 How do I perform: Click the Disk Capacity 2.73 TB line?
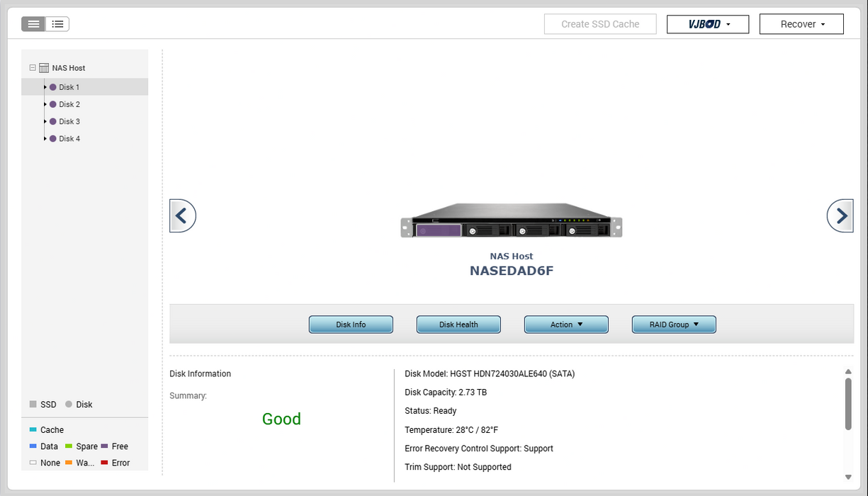coord(446,392)
